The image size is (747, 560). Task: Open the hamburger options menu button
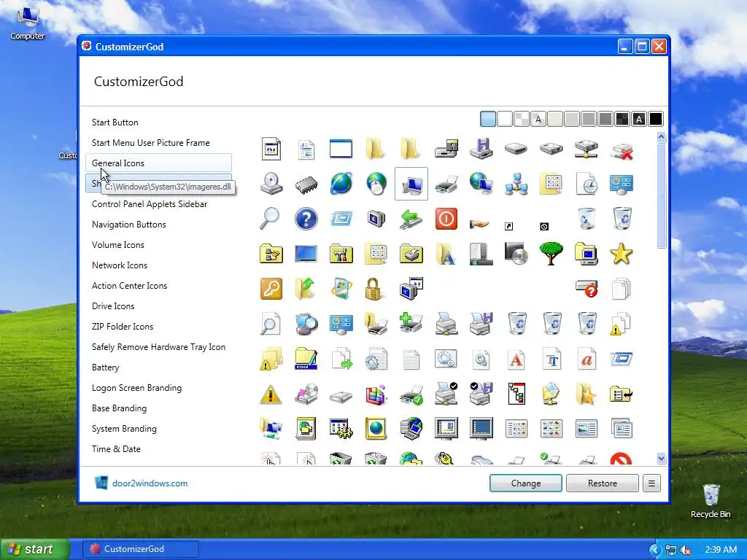tap(651, 483)
